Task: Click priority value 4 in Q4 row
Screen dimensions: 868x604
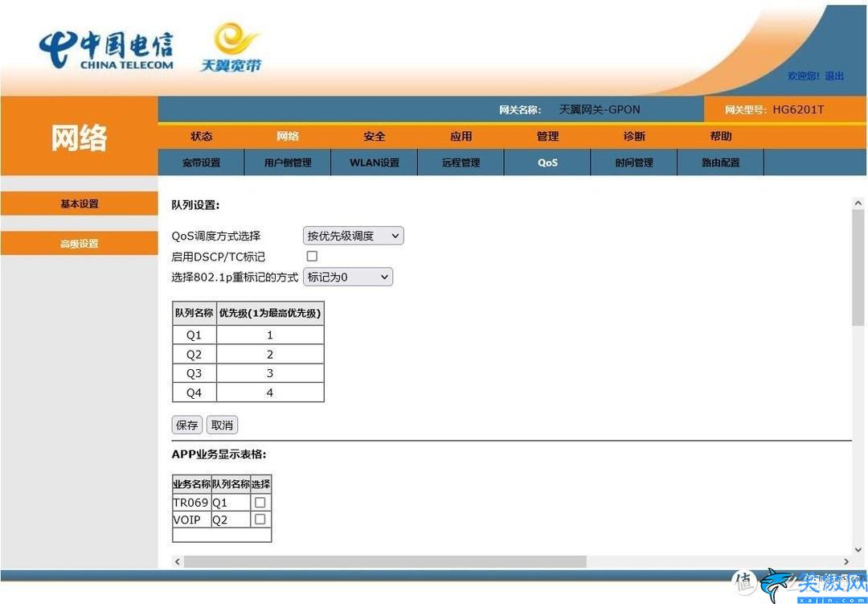Action: coord(270,392)
